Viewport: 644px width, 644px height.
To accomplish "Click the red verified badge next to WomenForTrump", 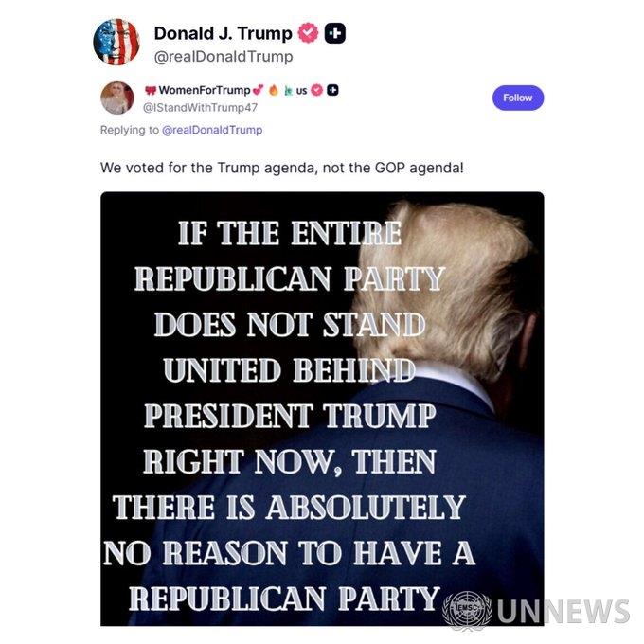I will (316, 90).
